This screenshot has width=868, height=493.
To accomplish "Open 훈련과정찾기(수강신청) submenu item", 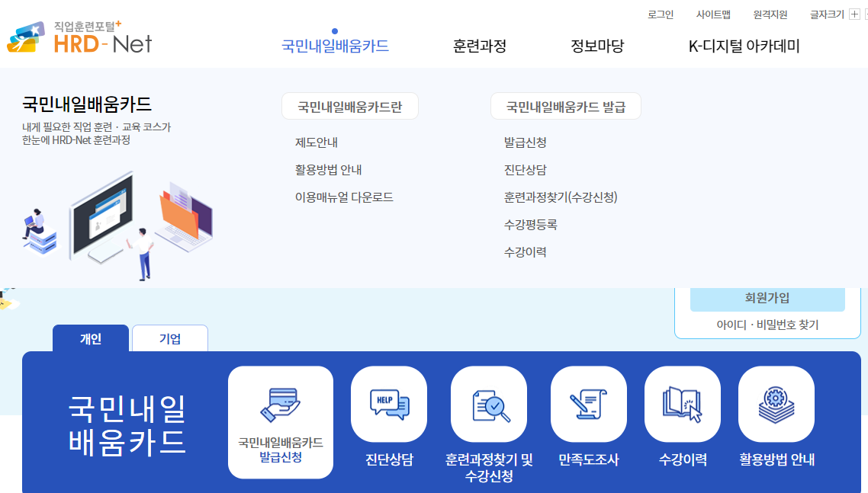I will [560, 197].
